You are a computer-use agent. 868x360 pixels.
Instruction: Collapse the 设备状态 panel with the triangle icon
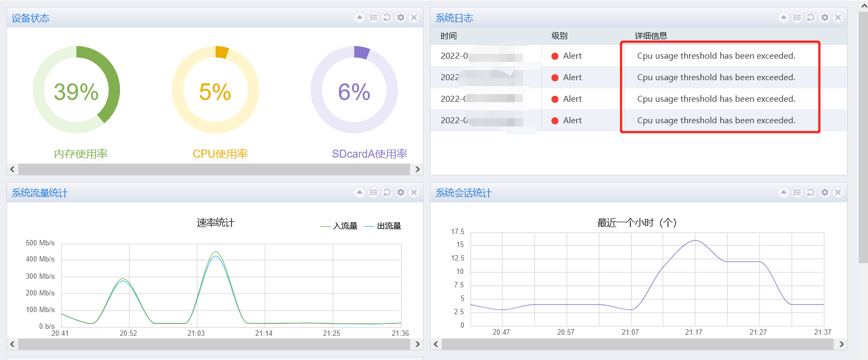360,17
